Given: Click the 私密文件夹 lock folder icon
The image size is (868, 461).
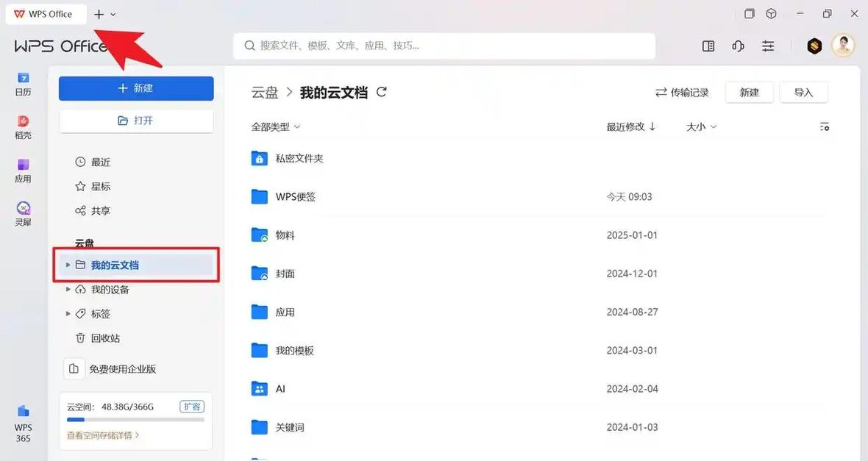Looking at the screenshot, I should coord(259,158).
